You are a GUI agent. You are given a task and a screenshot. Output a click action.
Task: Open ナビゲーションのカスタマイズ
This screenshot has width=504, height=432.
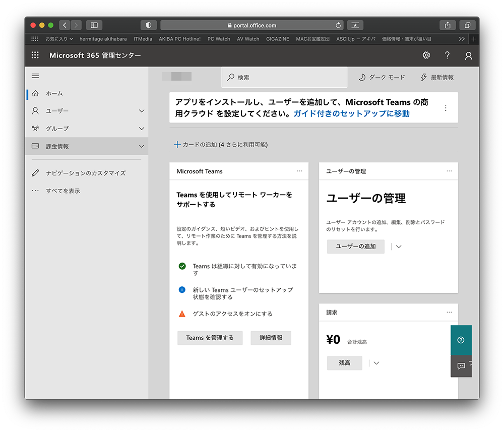87,173
